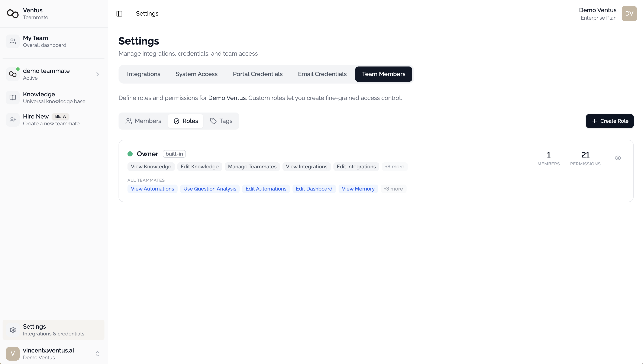This screenshot has width=643, height=364.
Task: Click the Settings gear icon in sidebar
Action: click(x=13, y=330)
